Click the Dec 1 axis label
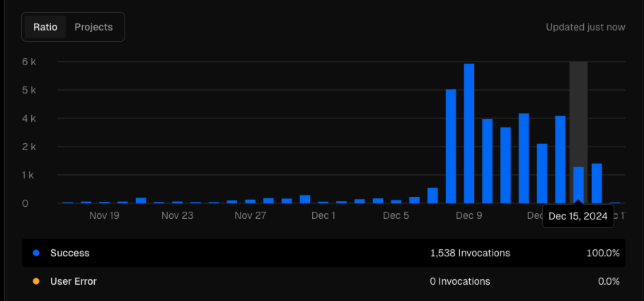644x301 pixels. pos(323,215)
